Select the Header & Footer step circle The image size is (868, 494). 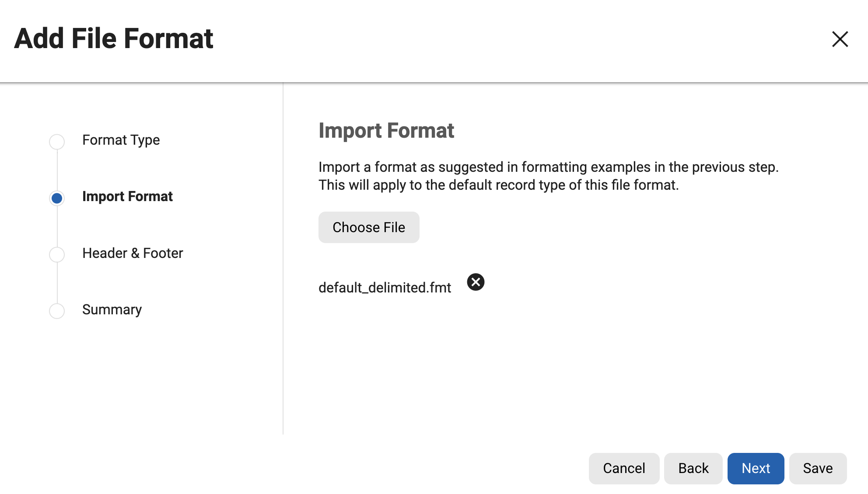pyautogui.click(x=57, y=254)
